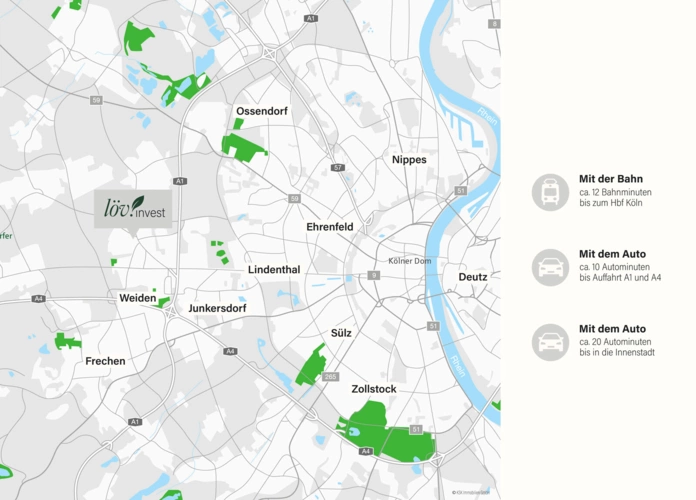
Task: Select the Frechen town label
Action: click(x=105, y=361)
